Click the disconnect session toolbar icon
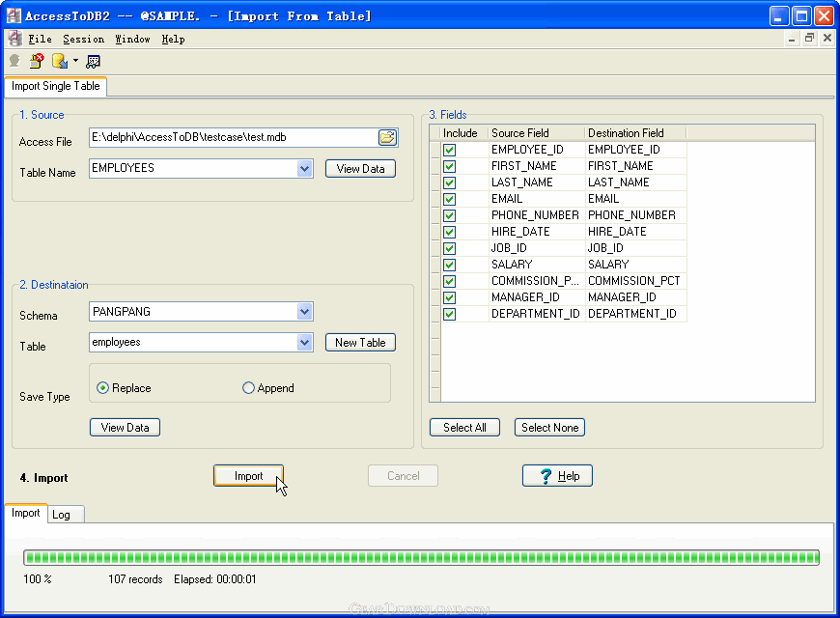This screenshot has width=840, height=618. pos(37,61)
